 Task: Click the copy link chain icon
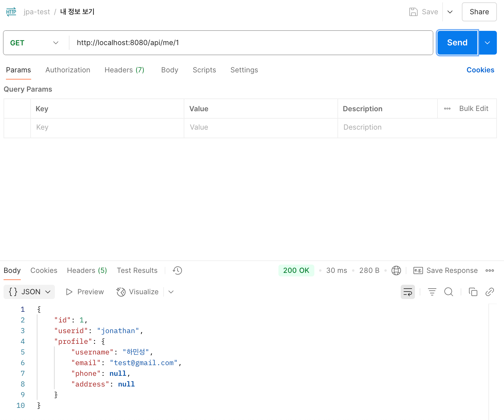point(490,292)
